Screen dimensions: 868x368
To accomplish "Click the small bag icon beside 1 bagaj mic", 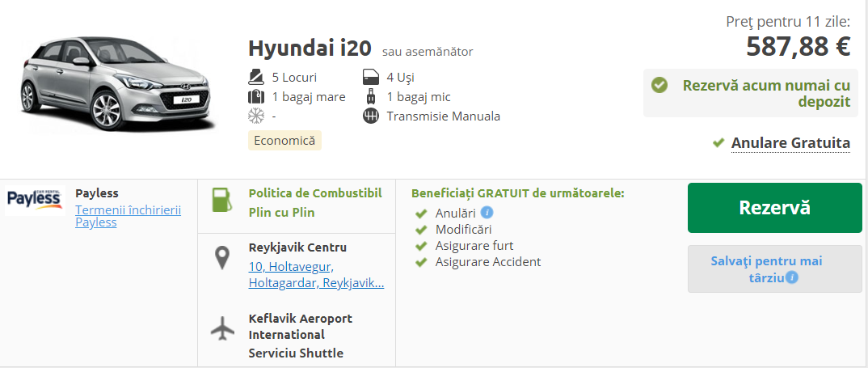I will 370,97.
